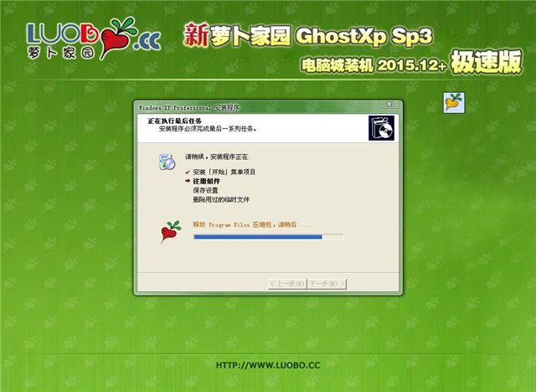Image resolution: width=536 pixels, height=392 pixels.
Task: Click the 极速版 edition label
Action: point(487,62)
